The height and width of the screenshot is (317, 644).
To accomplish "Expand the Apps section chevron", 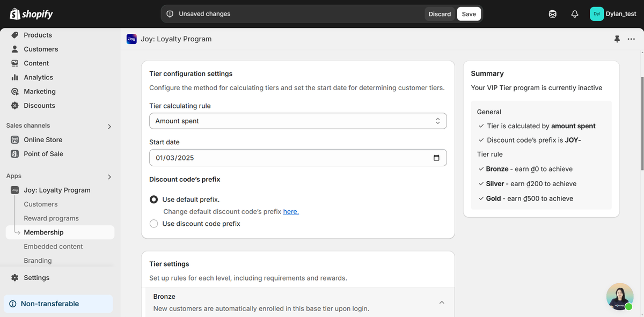I will [x=109, y=176].
